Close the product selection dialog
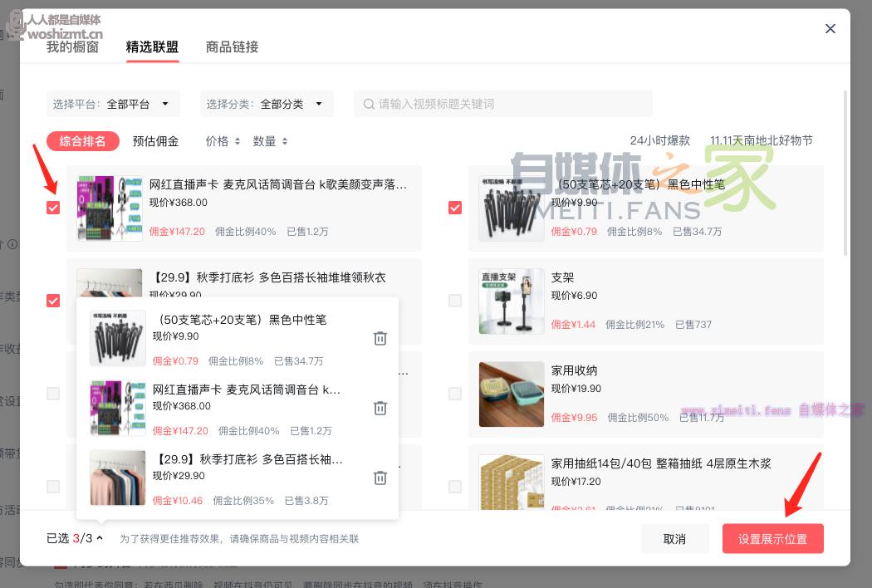This screenshot has width=872, height=588. tap(830, 29)
